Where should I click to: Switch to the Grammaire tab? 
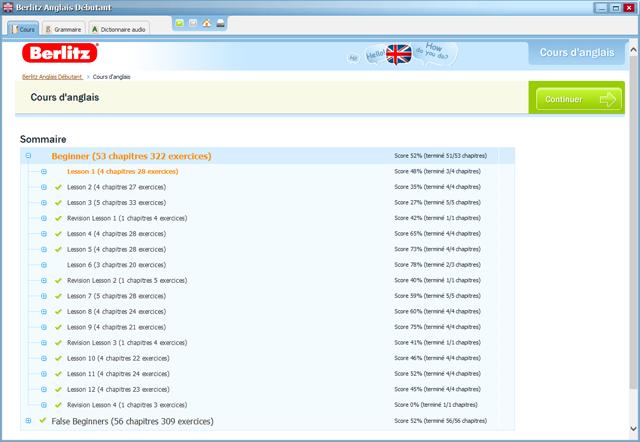tap(64, 29)
